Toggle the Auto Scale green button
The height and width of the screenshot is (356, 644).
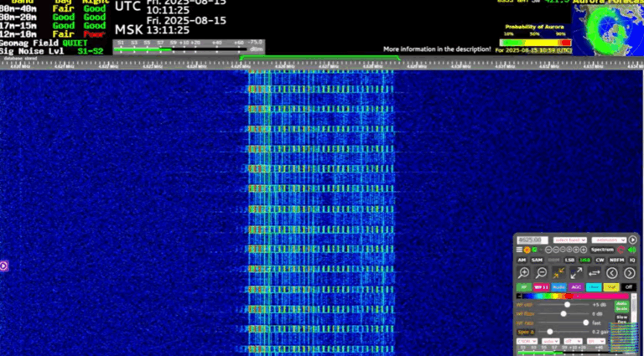click(622, 307)
